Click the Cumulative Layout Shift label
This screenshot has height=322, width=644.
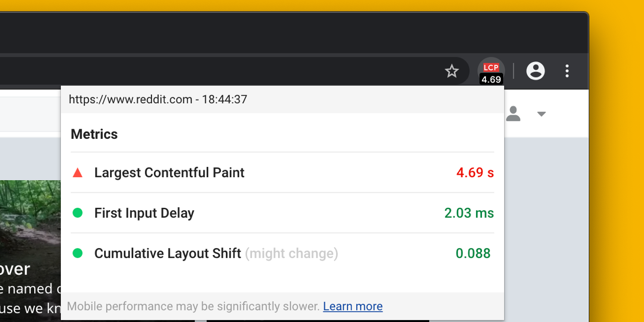(168, 254)
